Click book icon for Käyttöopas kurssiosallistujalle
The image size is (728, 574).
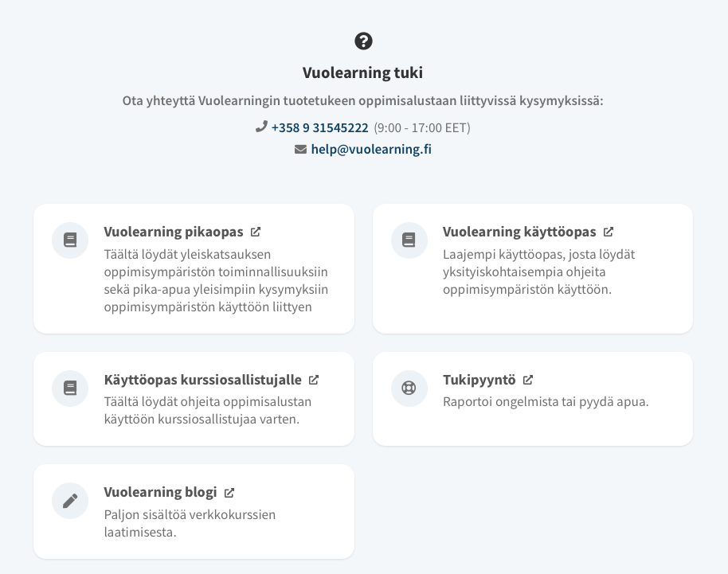70,388
